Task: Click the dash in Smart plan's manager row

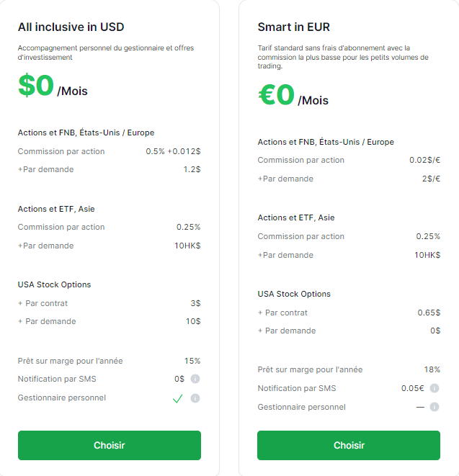Action: pos(419,407)
